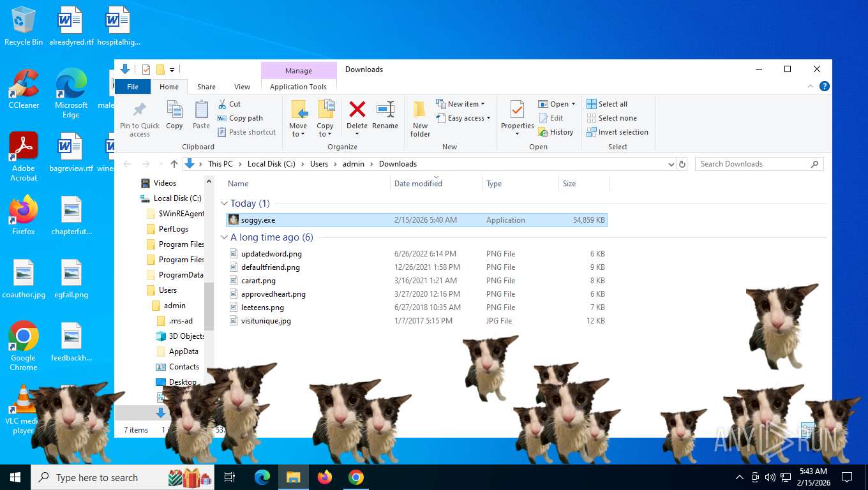Click the Rename icon
The width and height of the screenshot is (868, 490).
point(385,109)
